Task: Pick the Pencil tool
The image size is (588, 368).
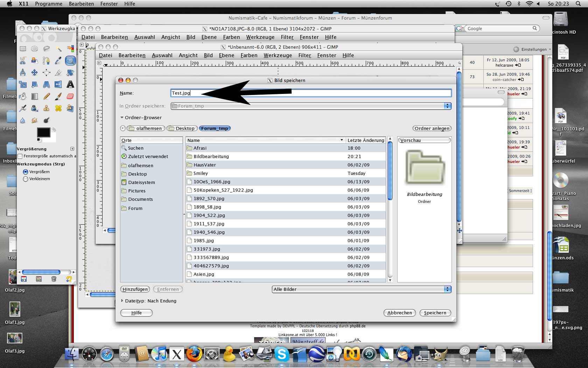Action: tap(47, 96)
